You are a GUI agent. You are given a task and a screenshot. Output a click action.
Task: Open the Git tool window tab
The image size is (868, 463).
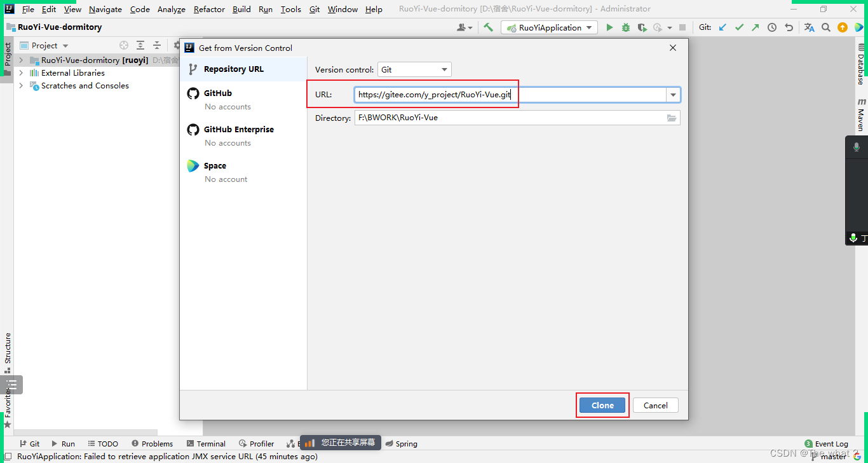coord(29,444)
